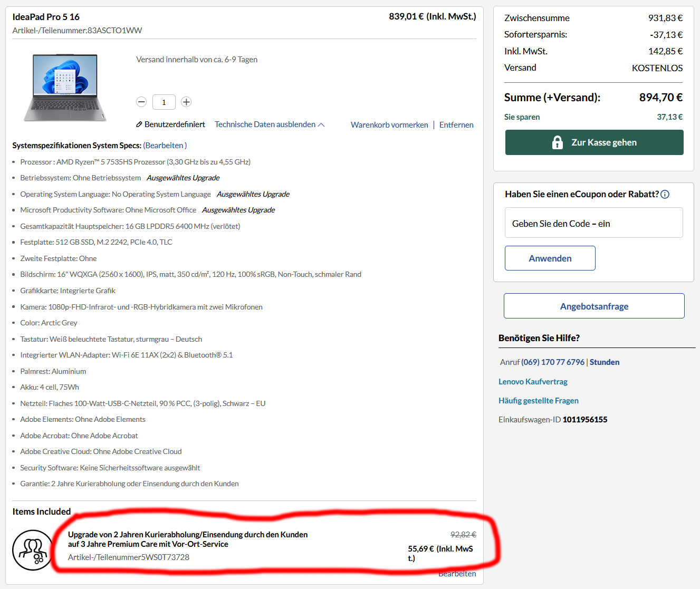Screen dimensions: 700x589
Task: Click the Tastatur Weiß beleuchtete Tastatur line
Action: pyautogui.click(x=111, y=339)
